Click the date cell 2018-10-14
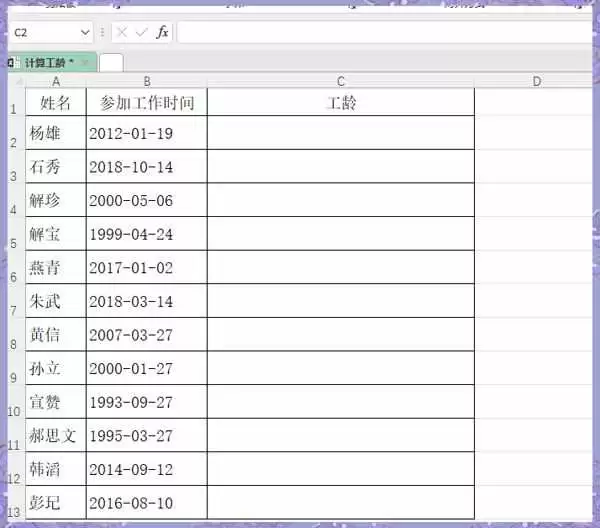 click(147, 166)
